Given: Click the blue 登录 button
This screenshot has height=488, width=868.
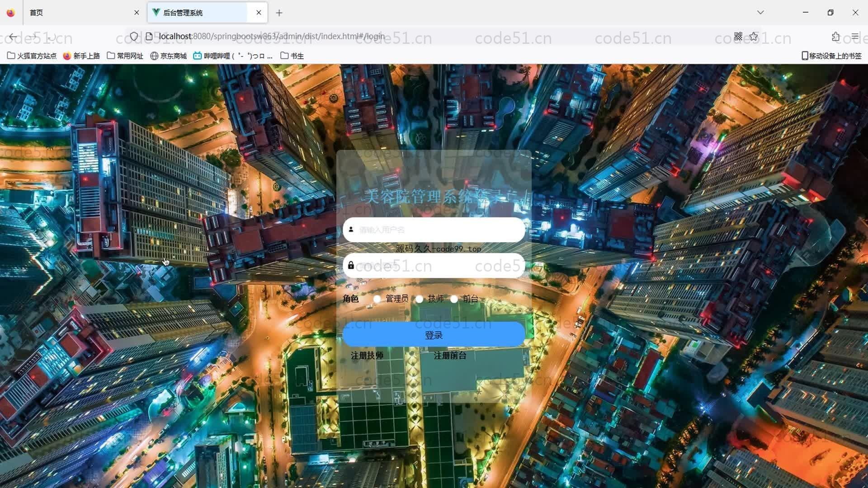Looking at the screenshot, I should click(434, 335).
